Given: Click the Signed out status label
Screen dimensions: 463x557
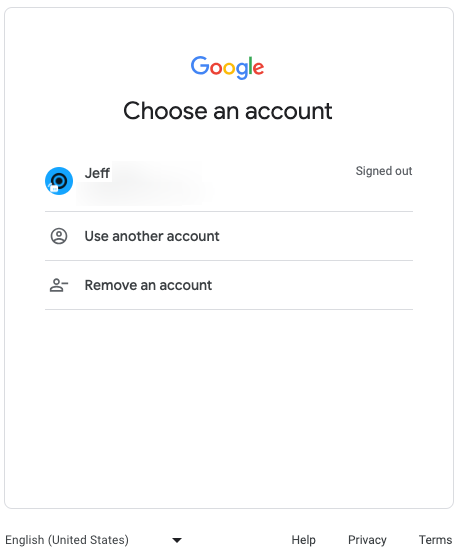Looking at the screenshot, I should tap(384, 171).
